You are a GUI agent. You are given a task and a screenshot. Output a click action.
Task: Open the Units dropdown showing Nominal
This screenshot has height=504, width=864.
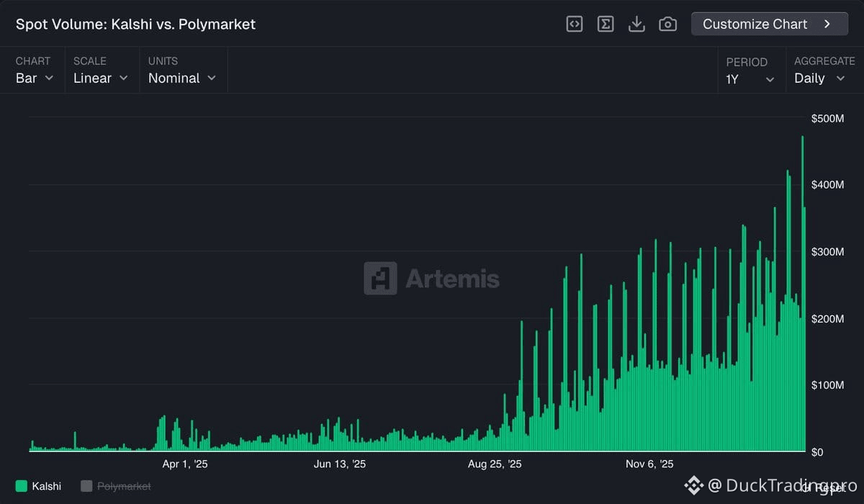click(x=181, y=78)
